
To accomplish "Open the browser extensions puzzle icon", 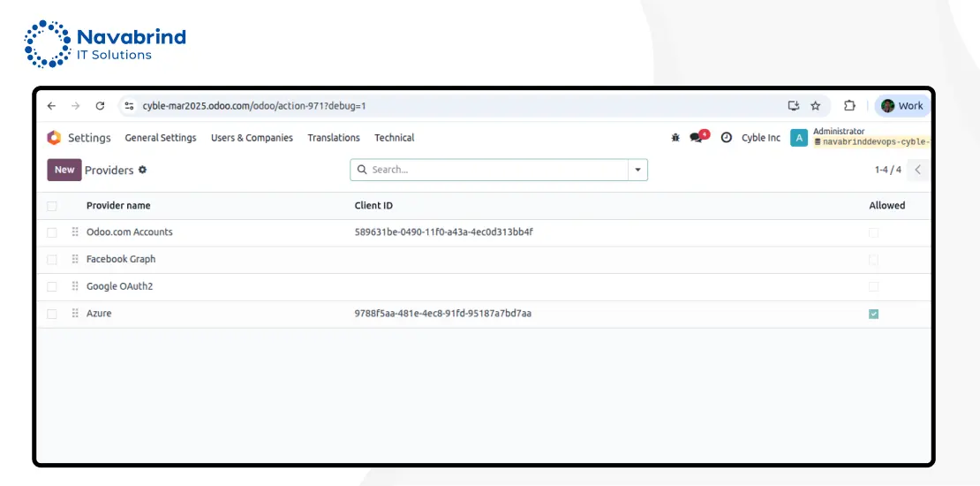I will tap(849, 106).
